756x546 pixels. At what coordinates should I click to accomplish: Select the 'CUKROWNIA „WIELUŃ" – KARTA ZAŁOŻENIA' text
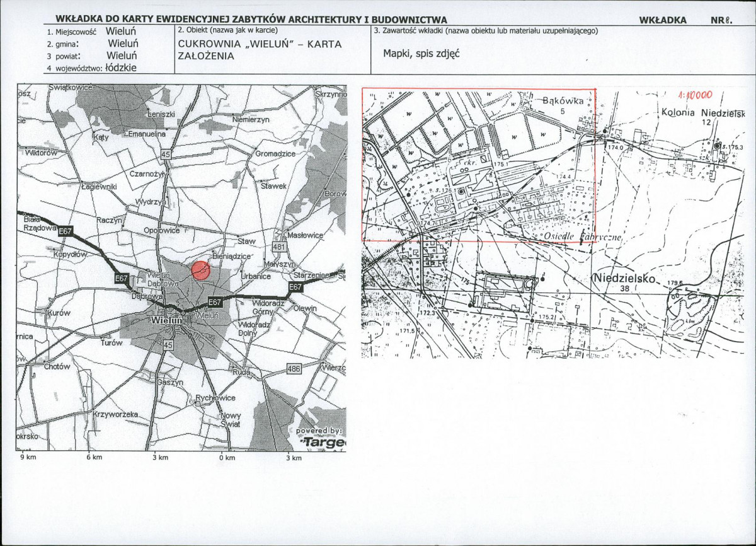(260, 50)
